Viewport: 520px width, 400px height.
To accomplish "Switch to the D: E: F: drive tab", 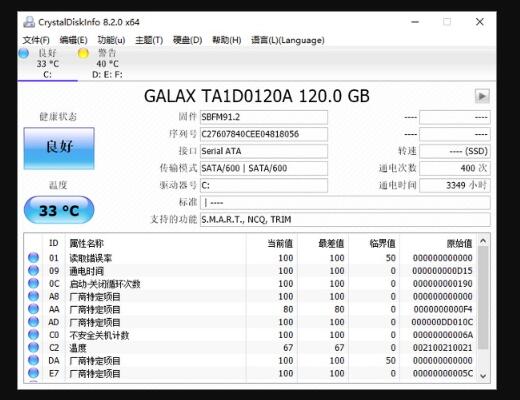I will pos(107,64).
